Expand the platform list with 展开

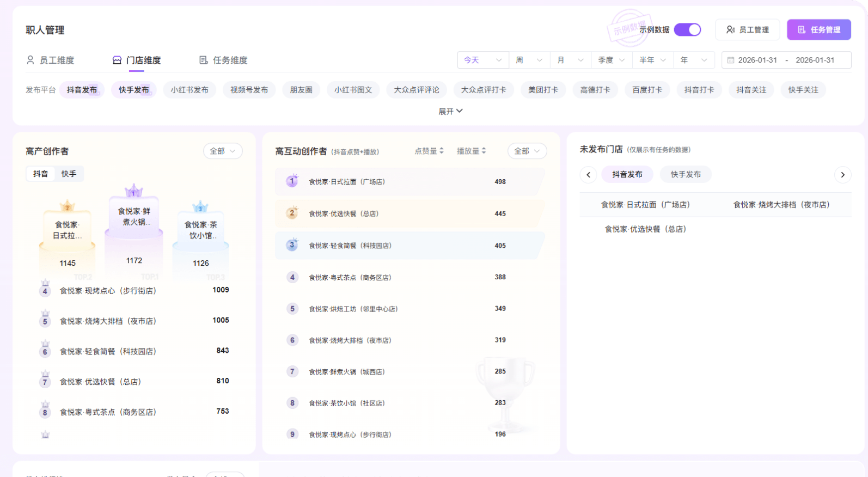[x=450, y=111]
